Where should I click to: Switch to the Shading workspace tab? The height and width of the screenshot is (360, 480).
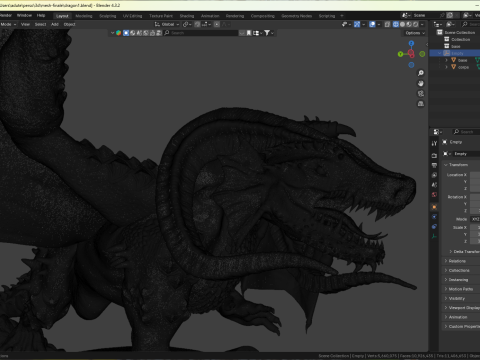(187, 16)
